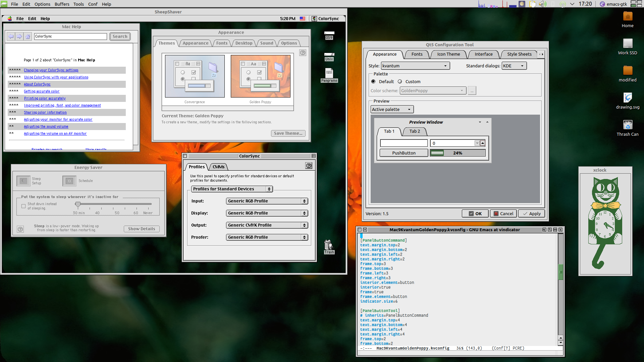Open the Help menu in SheepShaver menubar
This screenshot has width=644, height=362.
click(x=45, y=19)
